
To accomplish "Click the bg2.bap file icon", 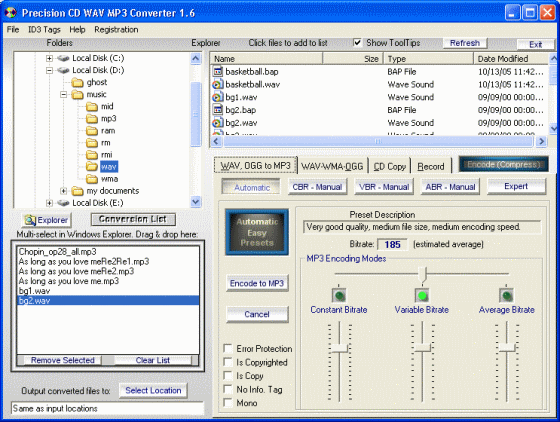I will (218, 110).
